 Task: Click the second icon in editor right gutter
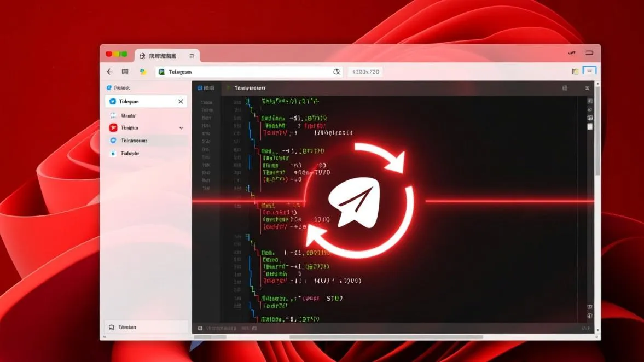(x=590, y=109)
